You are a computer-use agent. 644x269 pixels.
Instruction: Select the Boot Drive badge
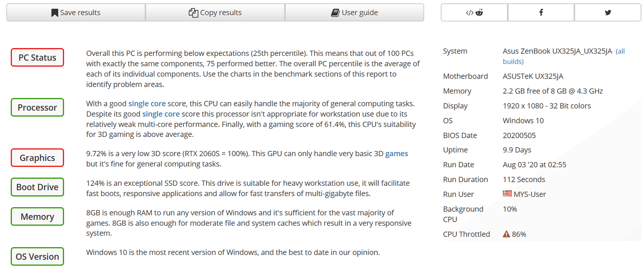coord(37,187)
